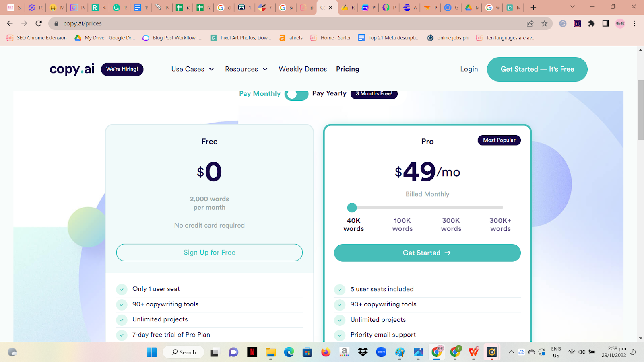Launch Netflix from the taskbar
The width and height of the screenshot is (644, 362).
pyautogui.click(x=252, y=352)
